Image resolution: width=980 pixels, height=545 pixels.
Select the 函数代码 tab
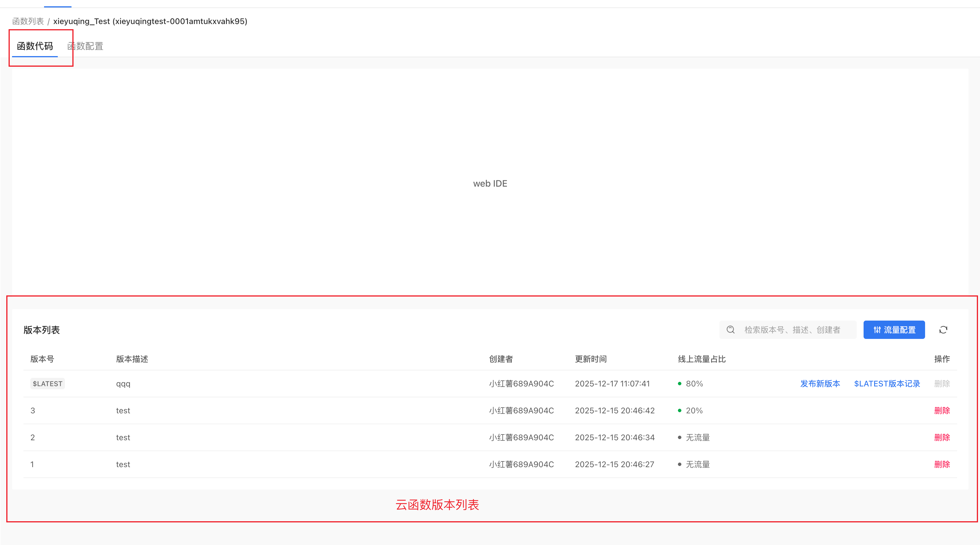[35, 46]
